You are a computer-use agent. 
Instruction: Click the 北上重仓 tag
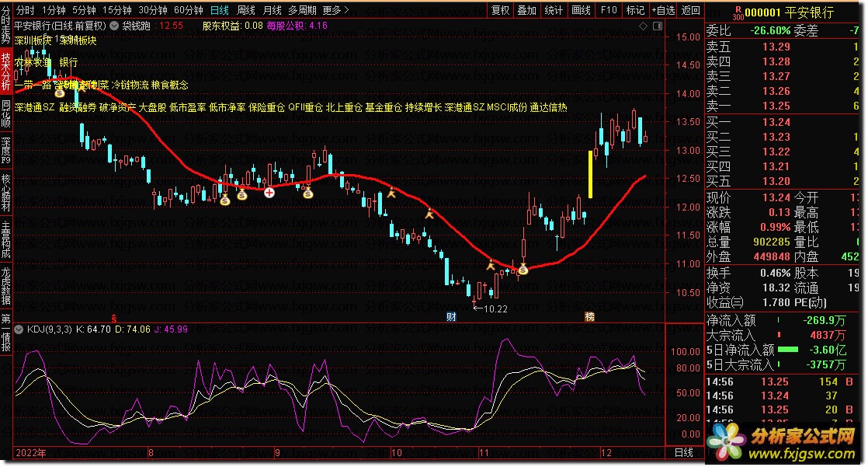(344, 107)
